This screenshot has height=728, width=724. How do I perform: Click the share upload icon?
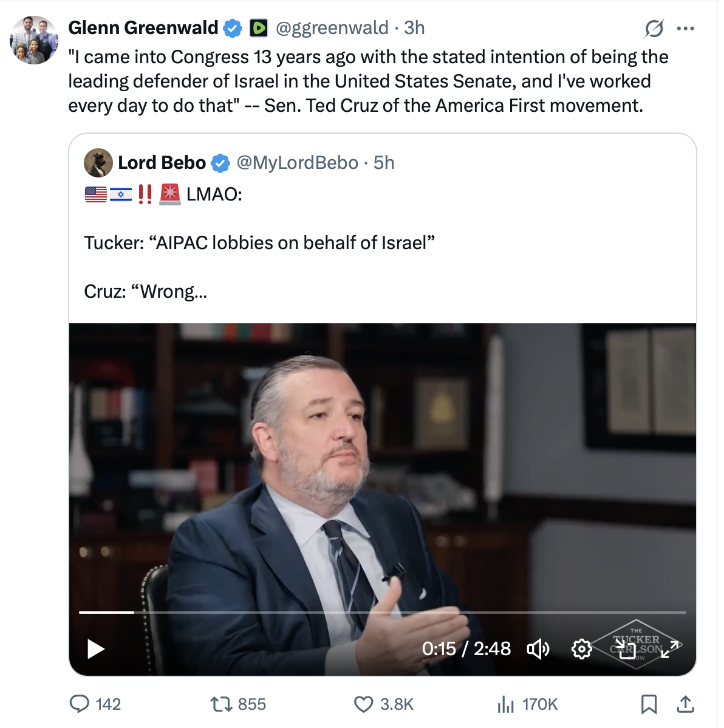tap(685, 704)
